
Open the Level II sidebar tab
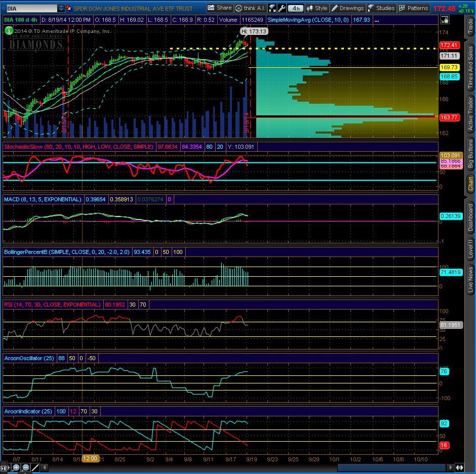[470, 249]
